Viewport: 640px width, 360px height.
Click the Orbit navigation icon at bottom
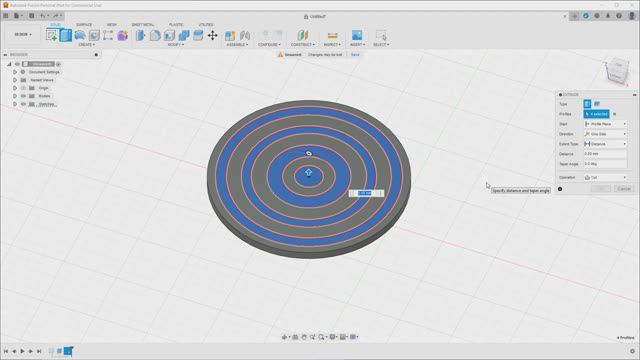point(284,337)
